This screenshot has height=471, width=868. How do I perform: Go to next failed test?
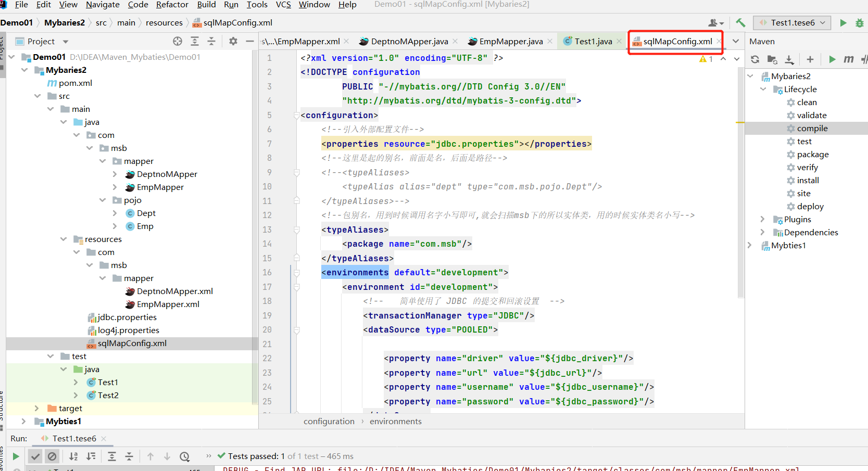167,456
